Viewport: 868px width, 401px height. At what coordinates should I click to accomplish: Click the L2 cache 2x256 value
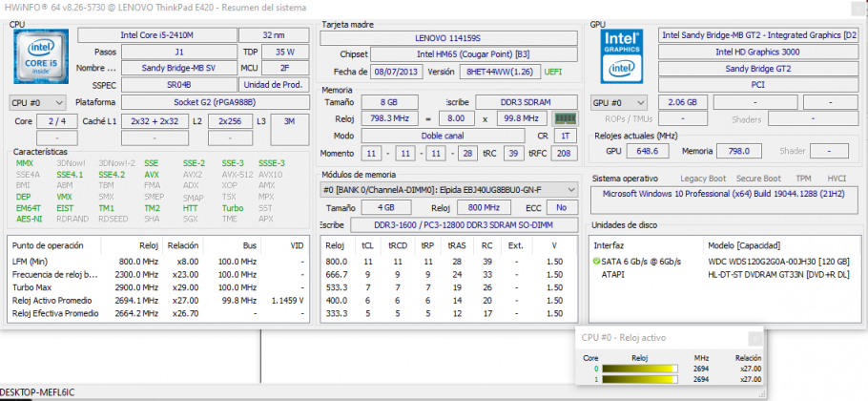(232, 121)
